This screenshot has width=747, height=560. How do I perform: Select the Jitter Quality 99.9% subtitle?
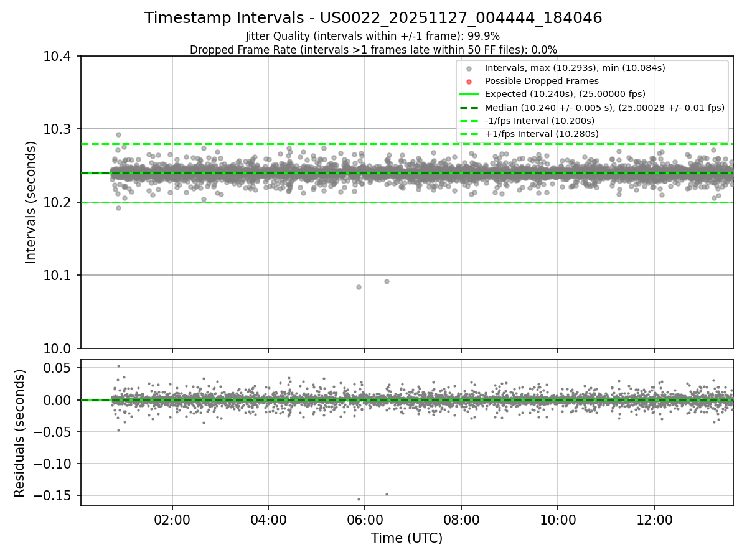coord(373,36)
